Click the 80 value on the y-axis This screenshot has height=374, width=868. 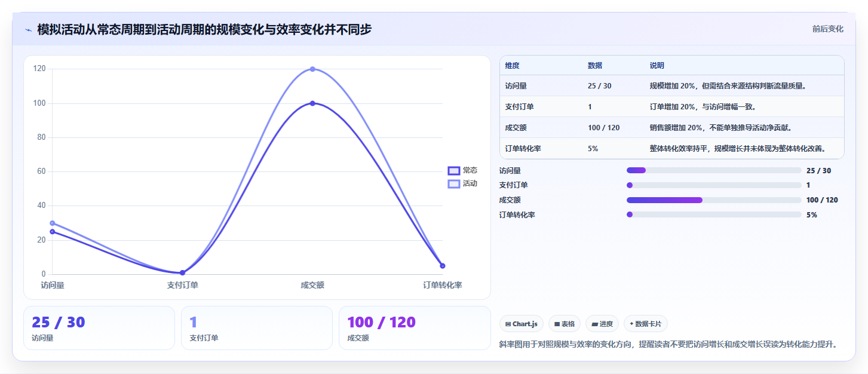[x=42, y=137]
